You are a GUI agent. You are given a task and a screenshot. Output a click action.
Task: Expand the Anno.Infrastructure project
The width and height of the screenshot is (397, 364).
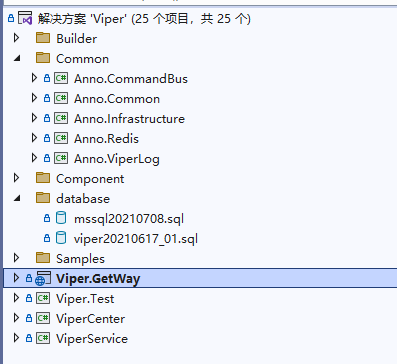click(x=34, y=118)
